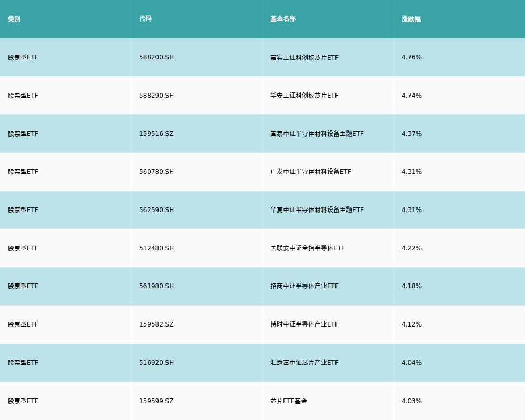Click the 4.76% change value
This screenshot has width=525, height=420.
pos(411,57)
